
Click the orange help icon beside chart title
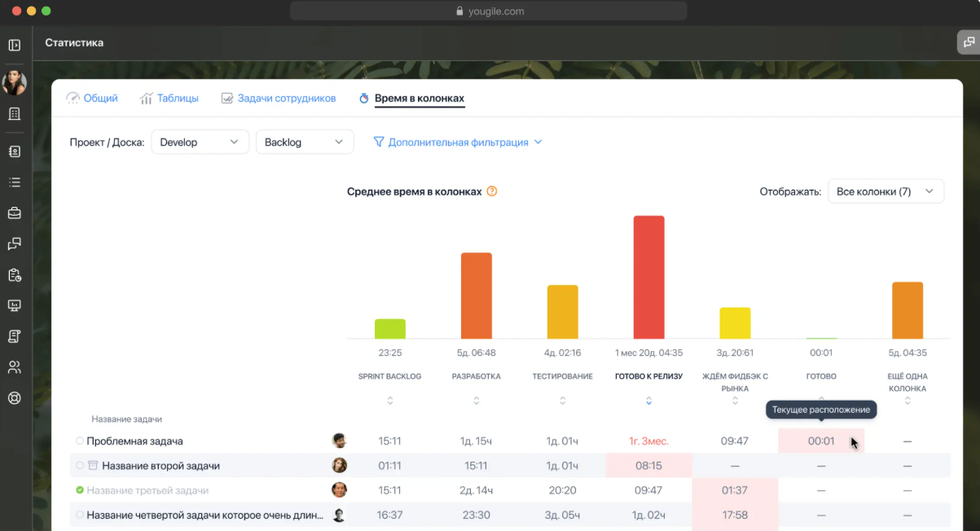491,191
